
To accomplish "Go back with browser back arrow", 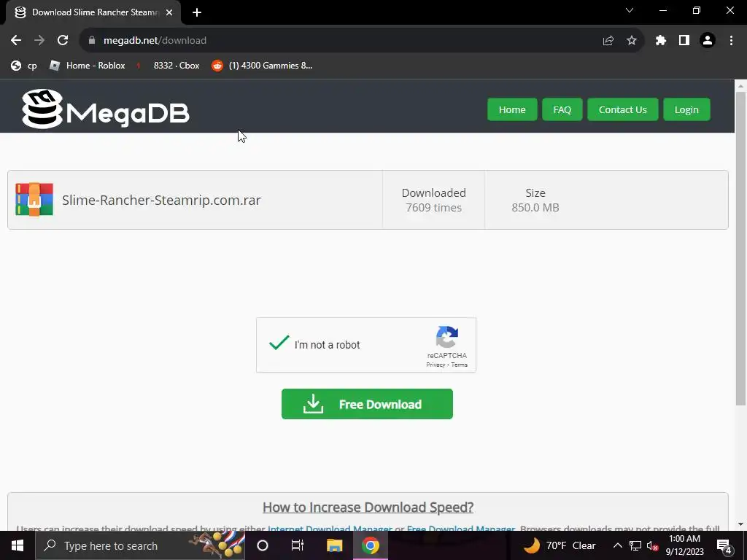I will [x=16, y=41].
